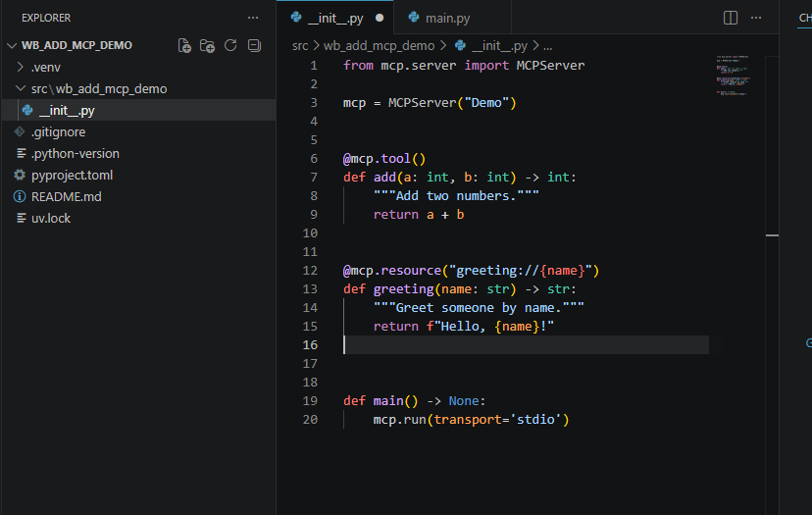
Task: Click the Python icon on __init__.py tab
Action: [x=296, y=17]
